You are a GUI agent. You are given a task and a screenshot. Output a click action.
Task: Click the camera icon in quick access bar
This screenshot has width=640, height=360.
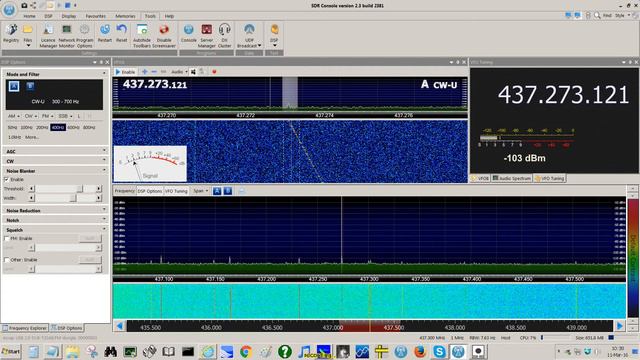click(24, 5)
